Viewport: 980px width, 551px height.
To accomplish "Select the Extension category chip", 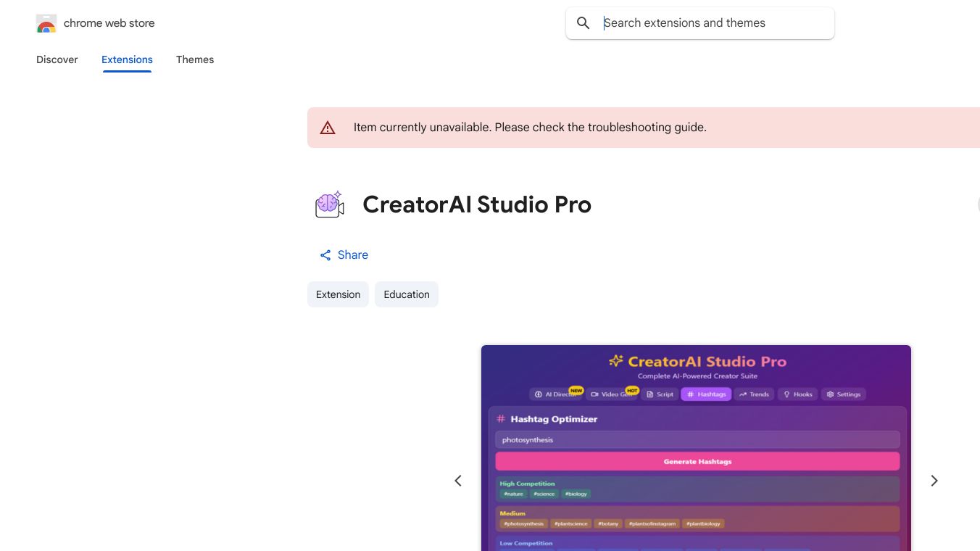I will [x=338, y=294].
